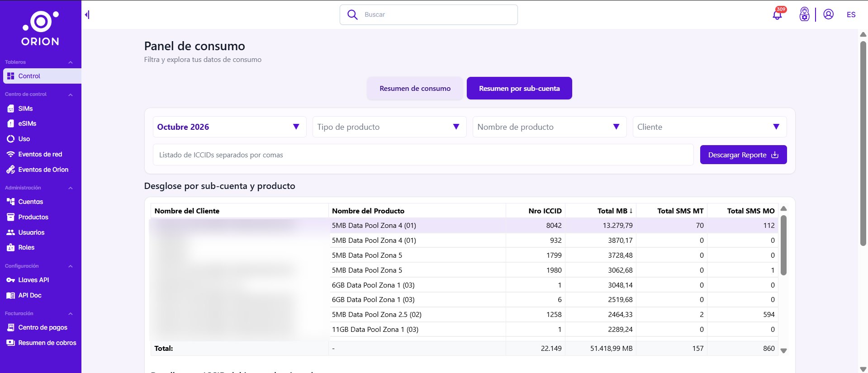The width and height of the screenshot is (868, 373).
Task: Click the magnifier search icon
Action: 352,14
